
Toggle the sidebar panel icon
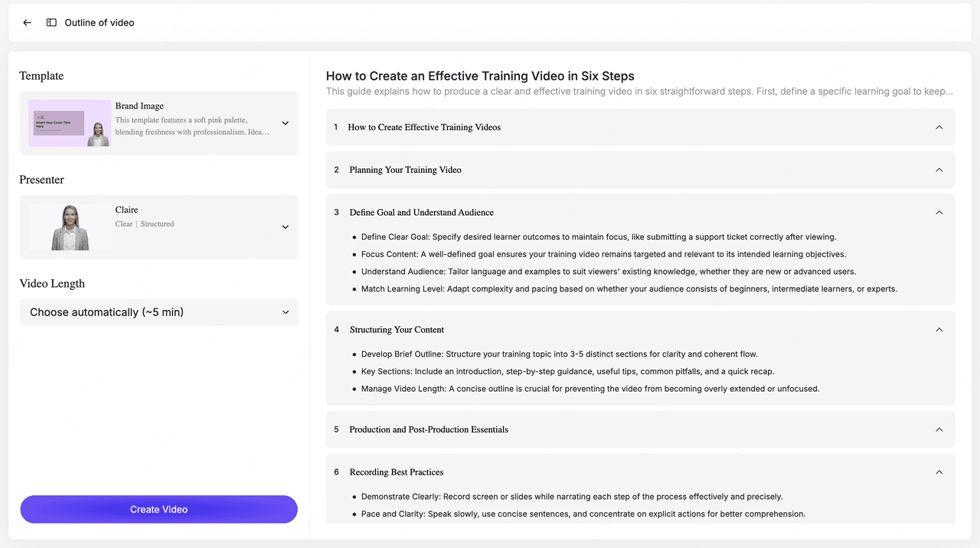pyautogui.click(x=51, y=23)
